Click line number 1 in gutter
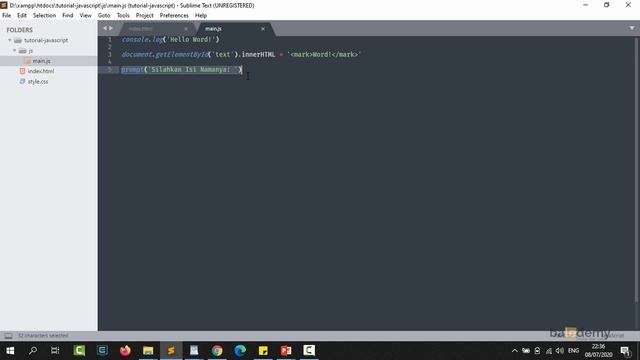 109,40
